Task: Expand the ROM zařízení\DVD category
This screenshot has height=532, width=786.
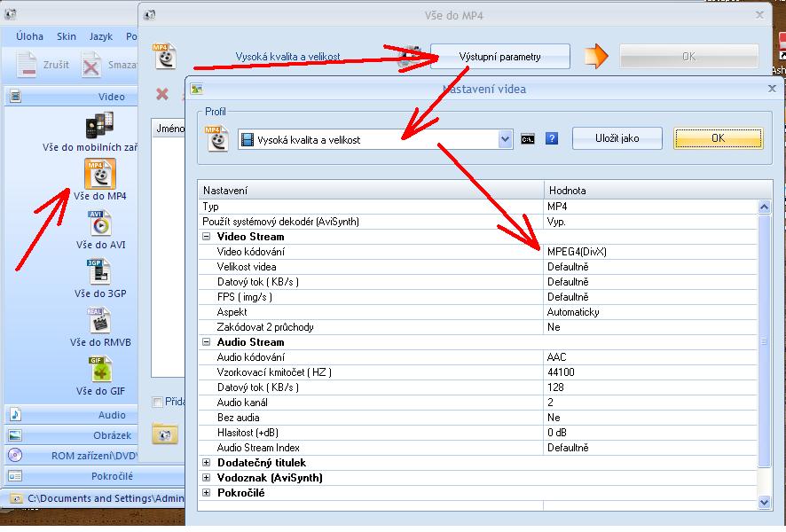Action: 71,456
